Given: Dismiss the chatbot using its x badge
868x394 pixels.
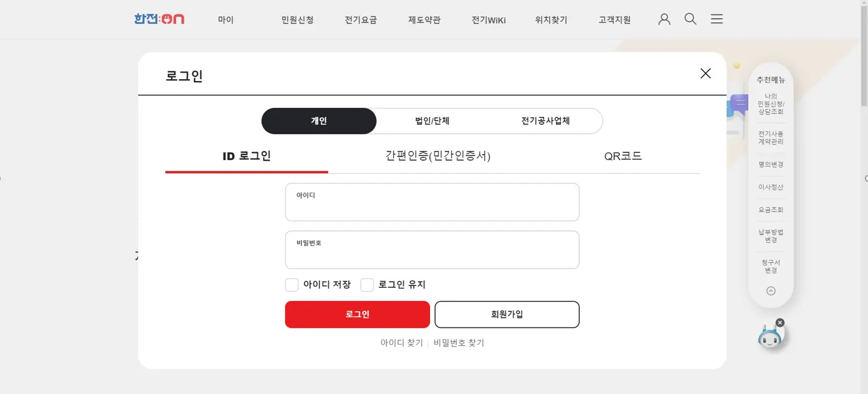Looking at the screenshot, I should pyautogui.click(x=779, y=323).
